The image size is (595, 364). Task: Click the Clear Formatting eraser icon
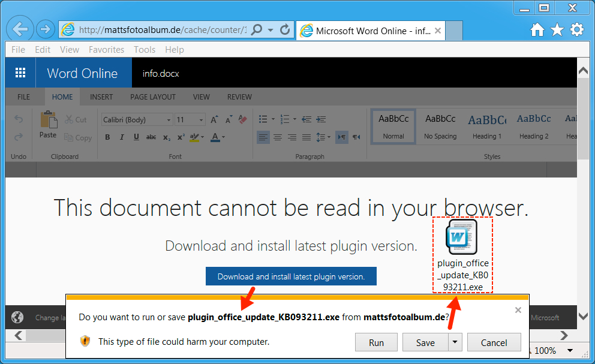tap(243, 119)
